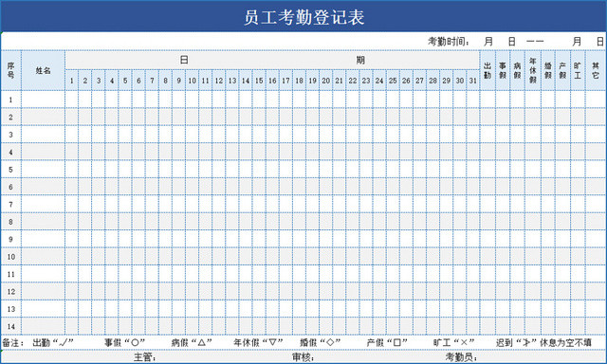
Task: Click the 产假 column header
Action: 562,70
